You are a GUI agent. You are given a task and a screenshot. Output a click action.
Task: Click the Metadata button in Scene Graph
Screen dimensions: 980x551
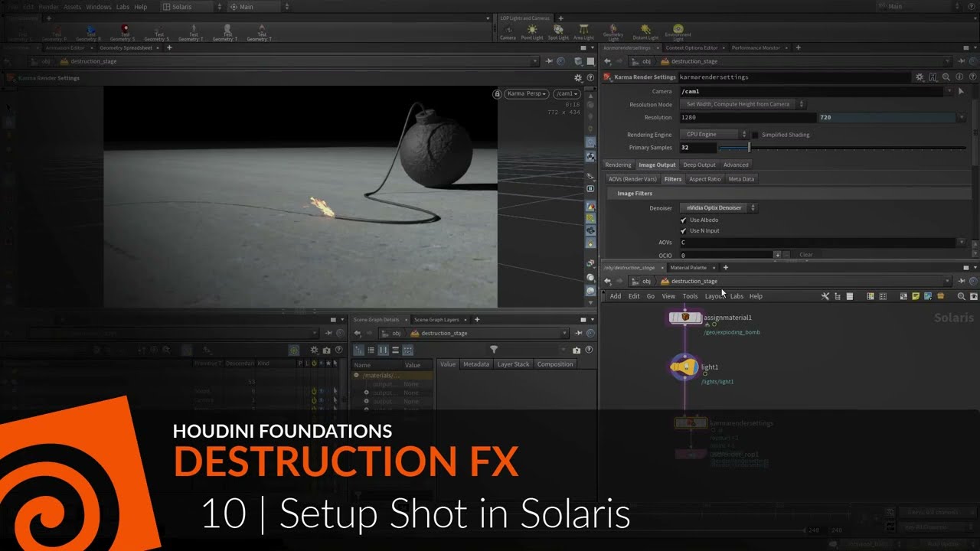pos(476,364)
